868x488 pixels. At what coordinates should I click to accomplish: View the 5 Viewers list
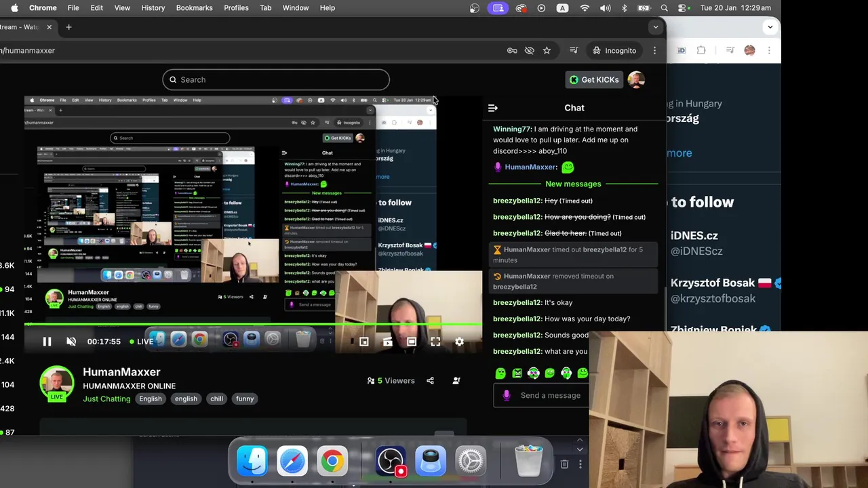pos(391,381)
